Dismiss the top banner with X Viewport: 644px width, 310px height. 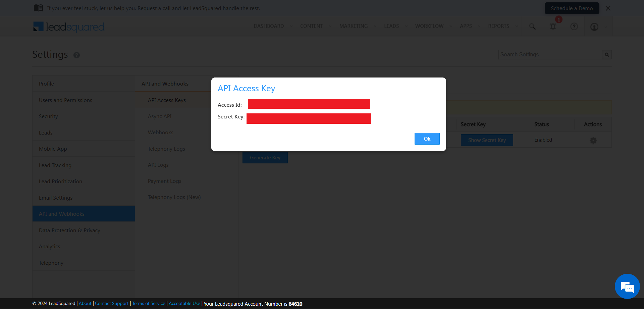click(x=608, y=8)
